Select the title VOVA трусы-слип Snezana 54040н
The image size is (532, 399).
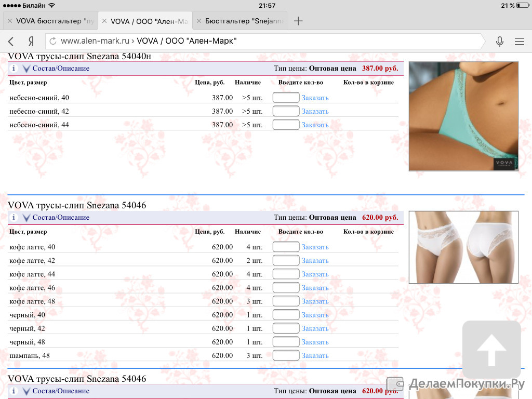click(x=79, y=56)
